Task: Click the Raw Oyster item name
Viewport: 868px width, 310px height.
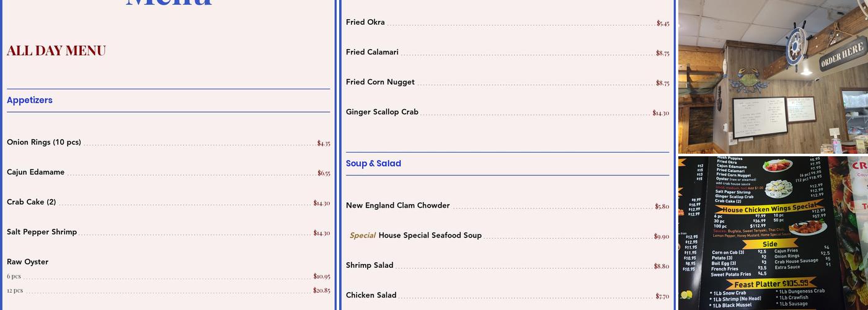Action: (28, 262)
